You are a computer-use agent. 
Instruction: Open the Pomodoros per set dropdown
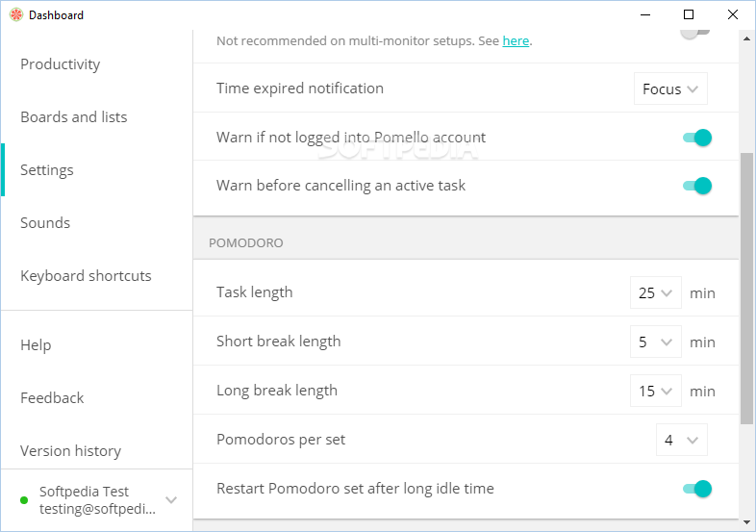(x=682, y=440)
